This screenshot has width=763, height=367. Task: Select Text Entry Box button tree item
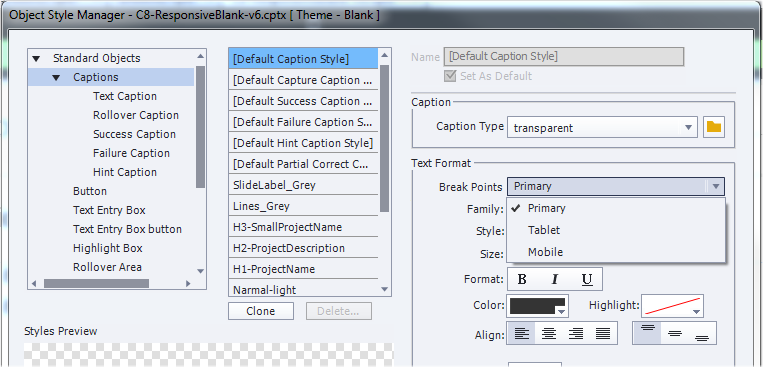click(127, 229)
